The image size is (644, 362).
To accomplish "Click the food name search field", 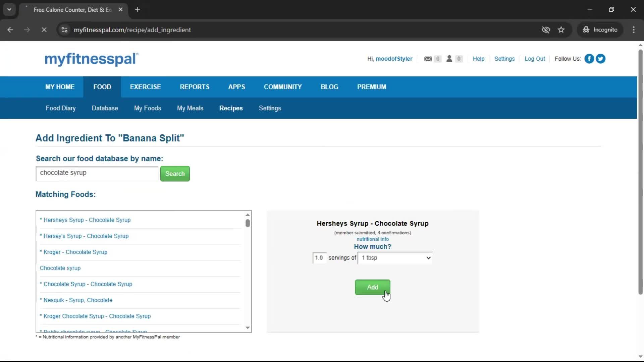I will click(97, 173).
